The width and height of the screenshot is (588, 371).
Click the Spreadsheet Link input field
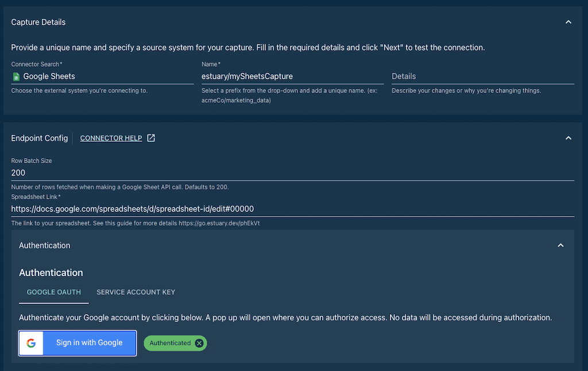tap(292, 209)
